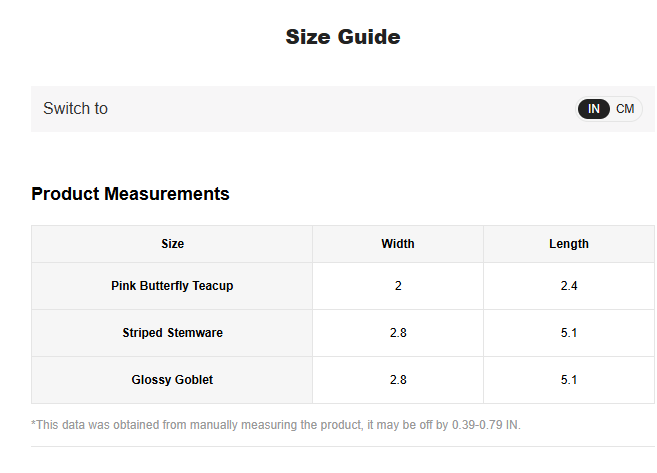Click the Glossy Goblet row label

pyautogui.click(x=172, y=380)
